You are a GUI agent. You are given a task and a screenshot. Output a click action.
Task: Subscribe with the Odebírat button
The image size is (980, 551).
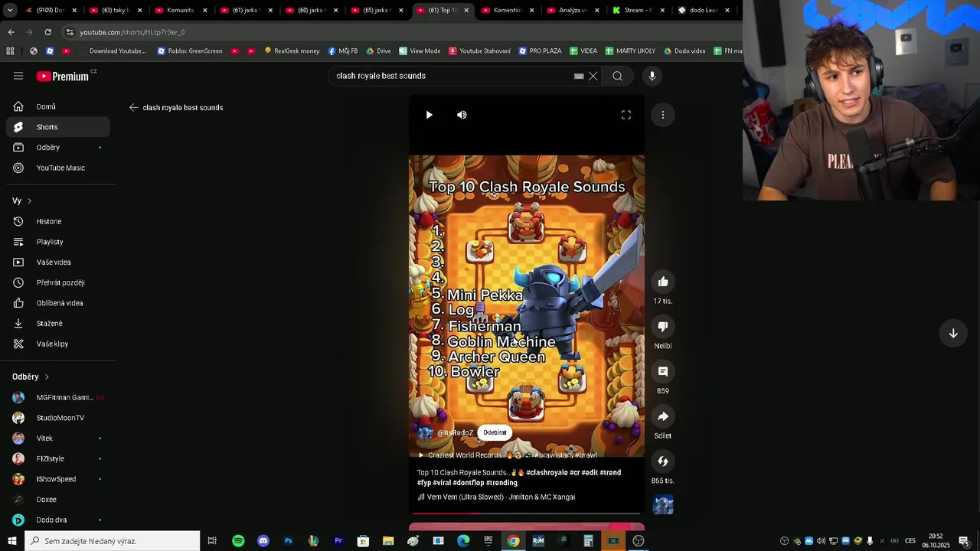[x=495, y=432]
